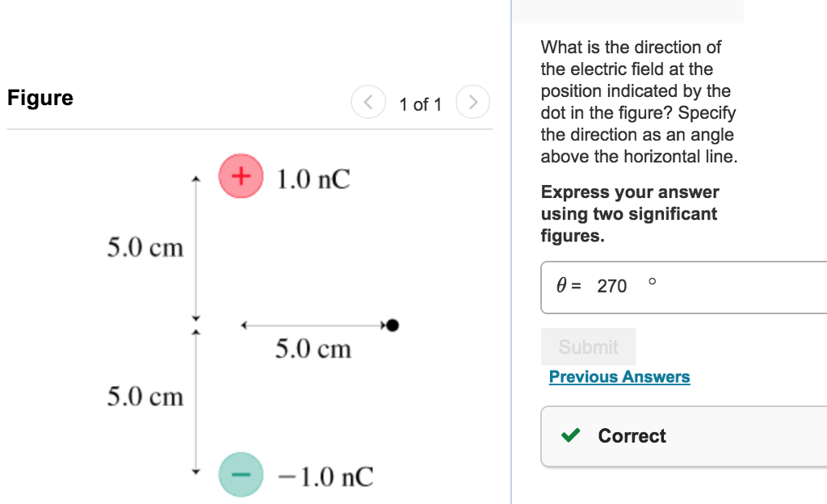Image resolution: width=827 pixels, height=504 pixels.
Task: Click the 270 value to edit it
Action: tap(614, 286)
